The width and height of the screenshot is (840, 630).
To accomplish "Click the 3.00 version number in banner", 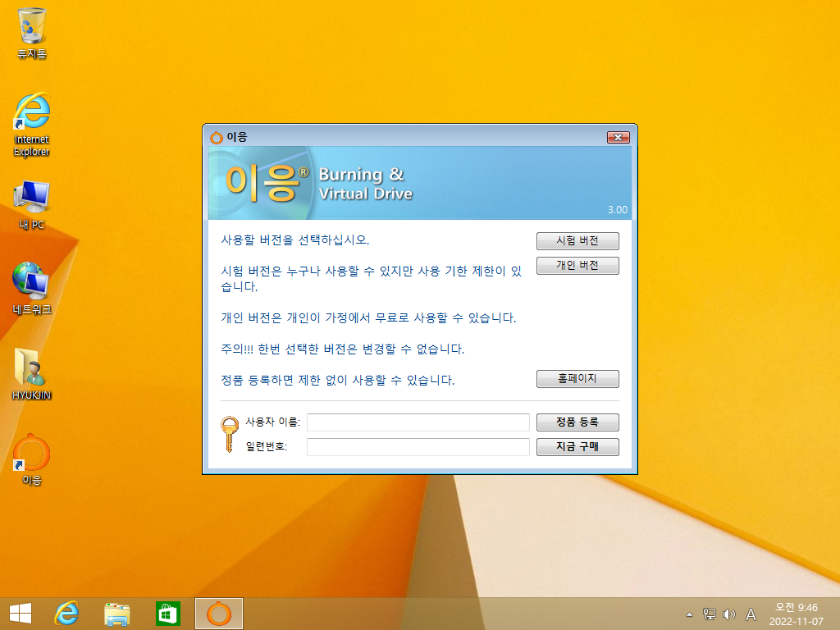I will point(617,210).
